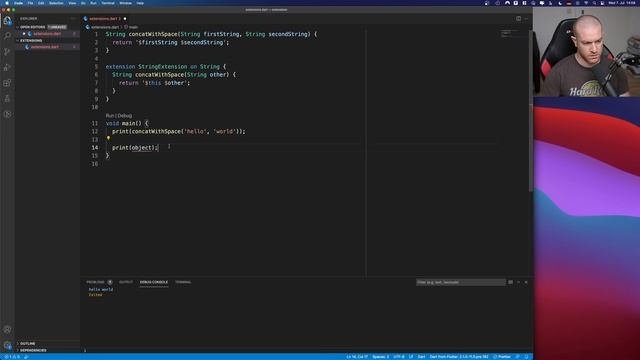This screenshot has width=640, height=360.
Task: Open the Help menu
Action: tap(140, 3)
